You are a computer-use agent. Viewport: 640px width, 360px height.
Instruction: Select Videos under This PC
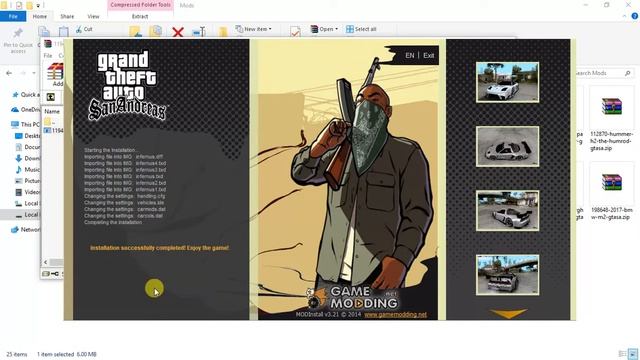(x=27, y=192)
